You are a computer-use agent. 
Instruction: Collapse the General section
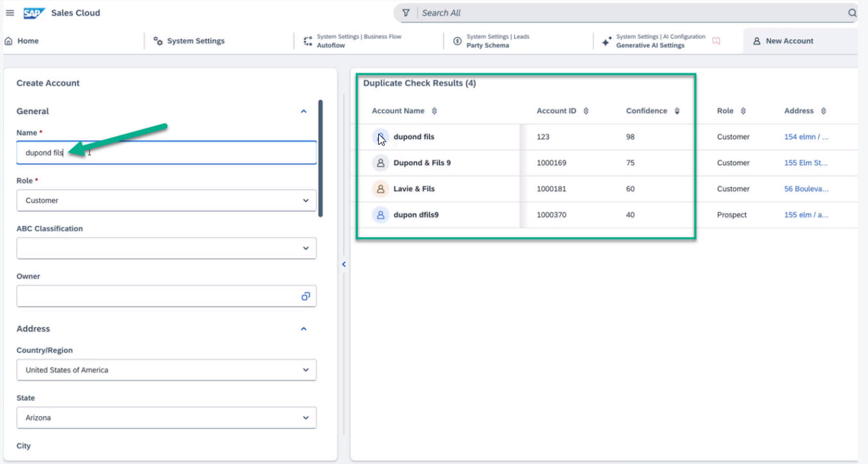pyautogui.click(x=303, y=111)
